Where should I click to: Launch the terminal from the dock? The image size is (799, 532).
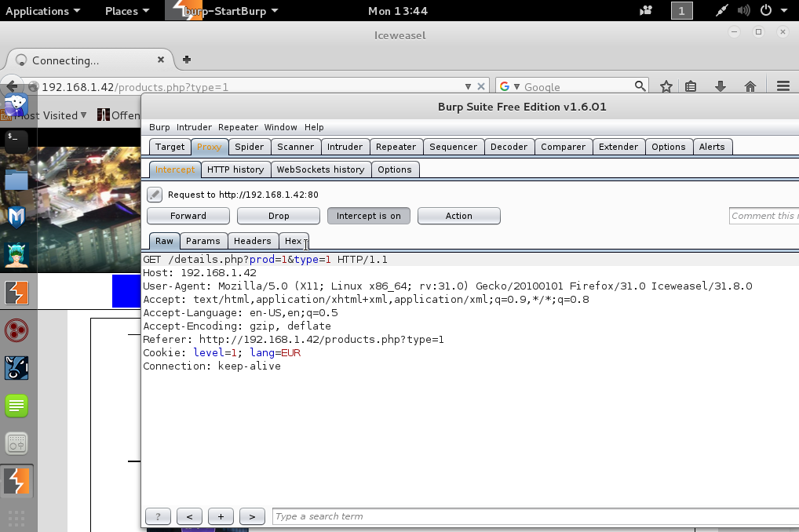tap(16, 140)
